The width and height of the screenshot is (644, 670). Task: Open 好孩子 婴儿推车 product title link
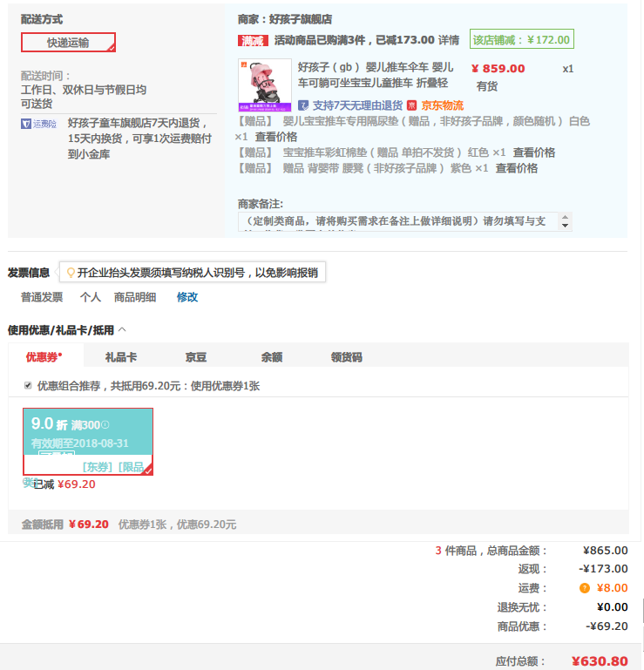376,75
